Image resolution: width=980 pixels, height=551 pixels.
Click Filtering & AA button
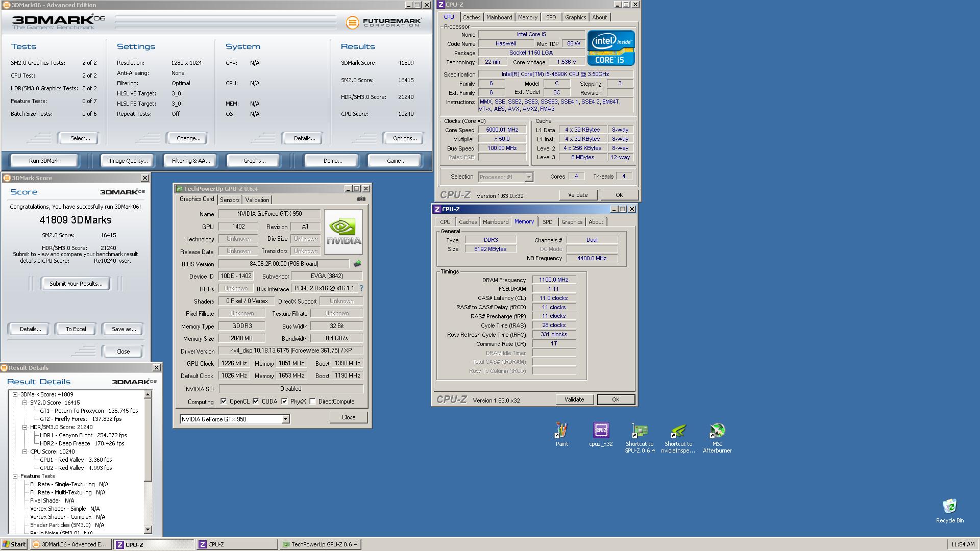pyautogui.click(x=191, y=161)
